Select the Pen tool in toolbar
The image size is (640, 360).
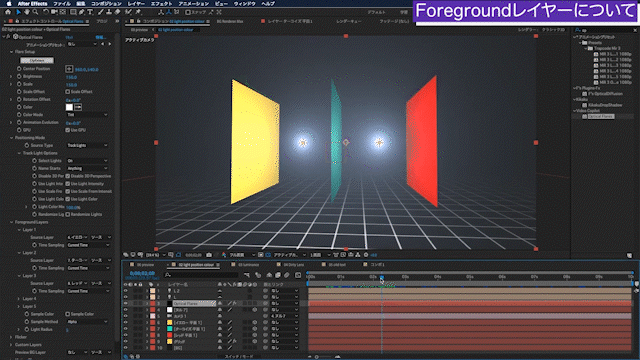[x=81, y=12]
